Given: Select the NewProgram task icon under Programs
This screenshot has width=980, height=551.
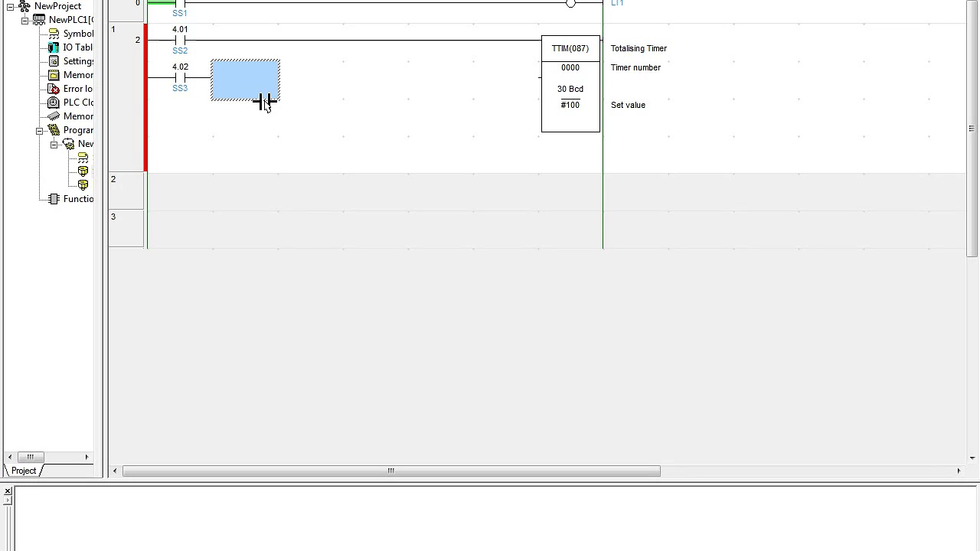Looking at the screenshot, I should point(68,144).
